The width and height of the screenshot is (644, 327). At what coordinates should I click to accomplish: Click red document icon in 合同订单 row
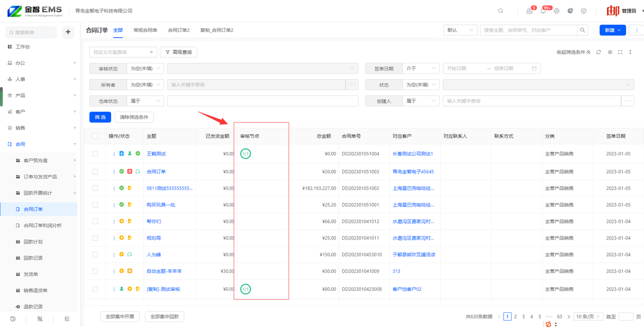pos(130,172)
